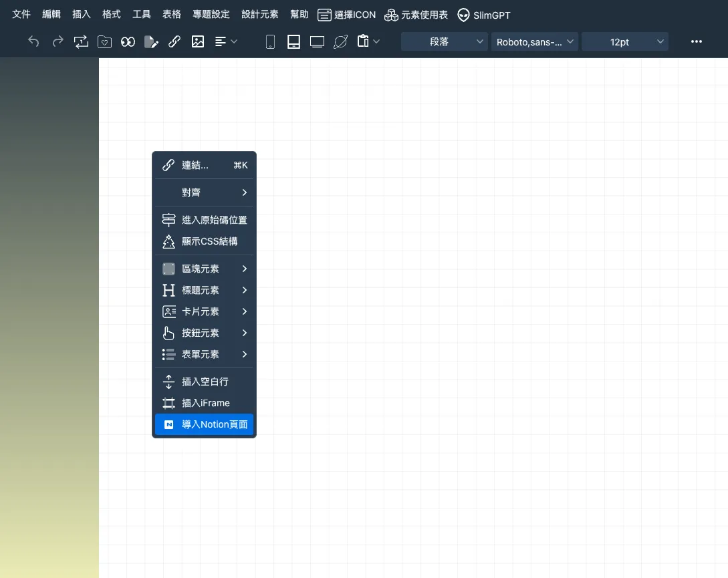Open the Roboto font family dropdown
This screenshot has height=578, width=728.
pos(535,41)
